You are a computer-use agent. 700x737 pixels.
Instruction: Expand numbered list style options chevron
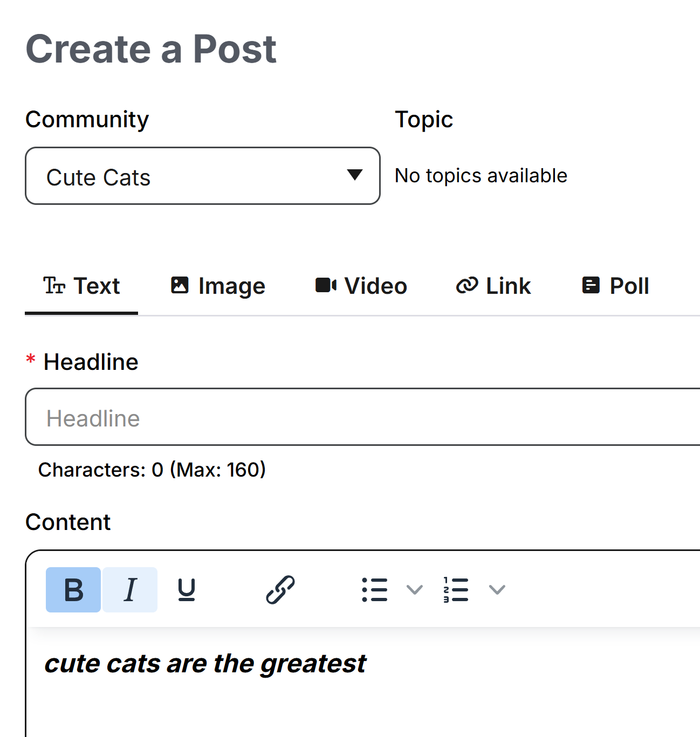(497, 590)
